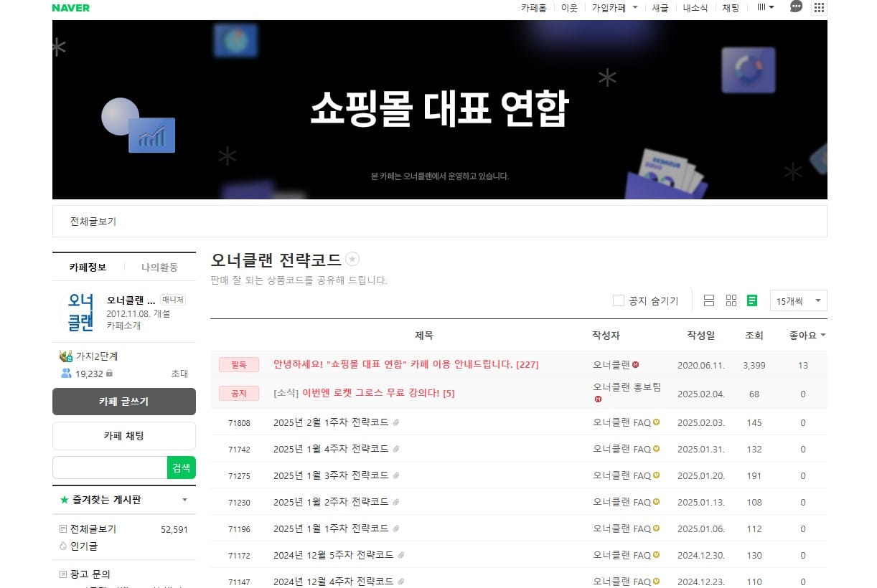Open post 2025년 2월 1주차 전략코드
This screenshot has width=877, height=588.
[331, 423]
